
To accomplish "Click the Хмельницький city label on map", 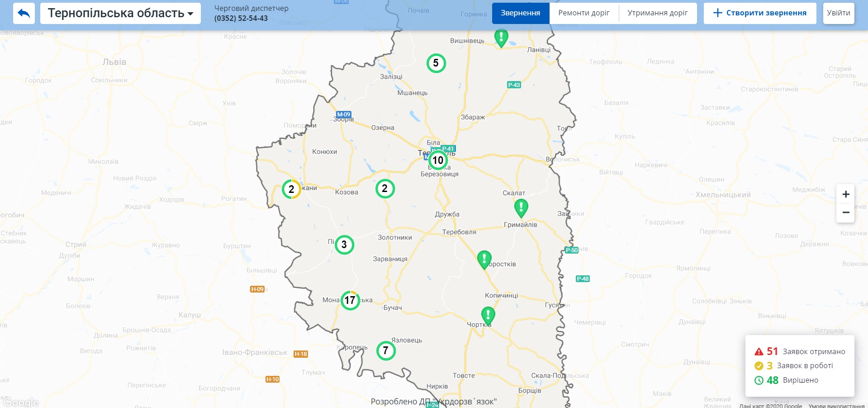I will 723,195.
